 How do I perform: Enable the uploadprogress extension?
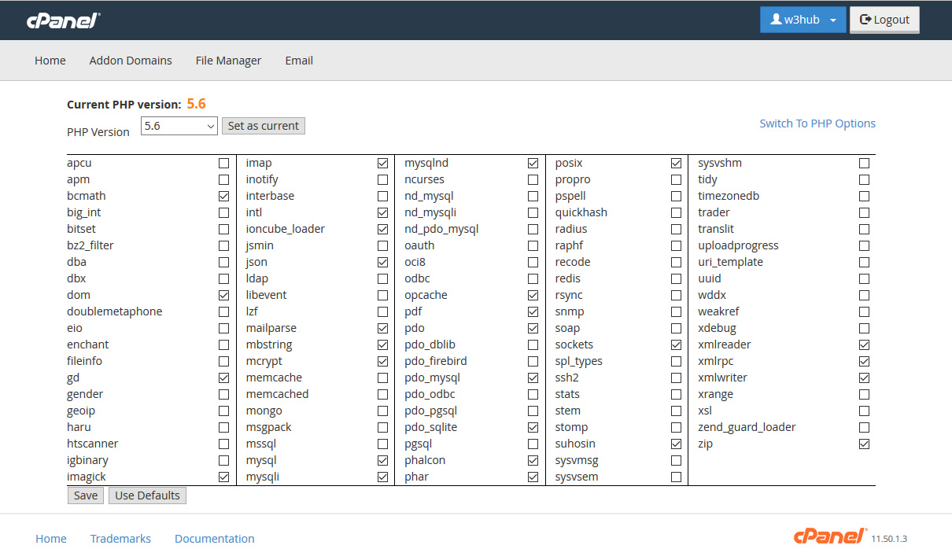865,245
